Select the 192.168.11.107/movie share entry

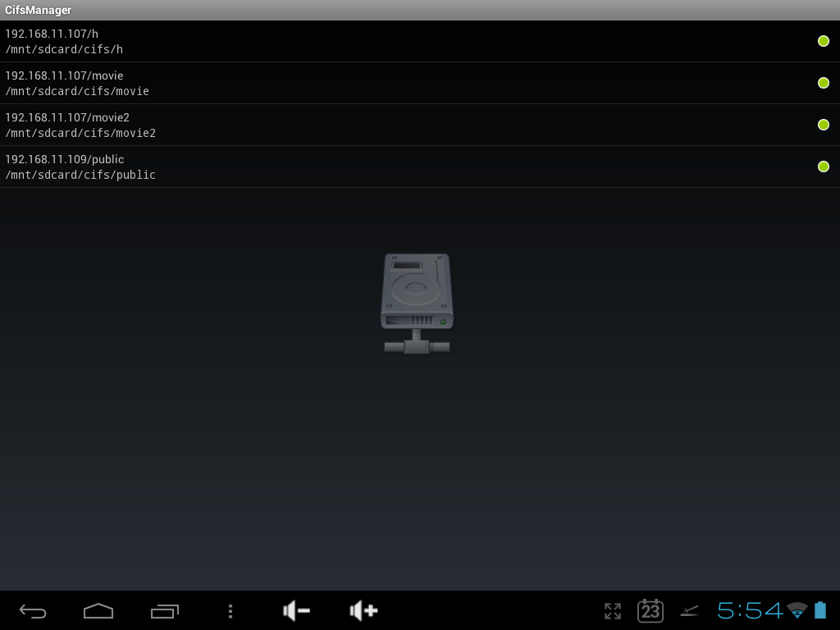pyautogui.click(x=328, y=83)
